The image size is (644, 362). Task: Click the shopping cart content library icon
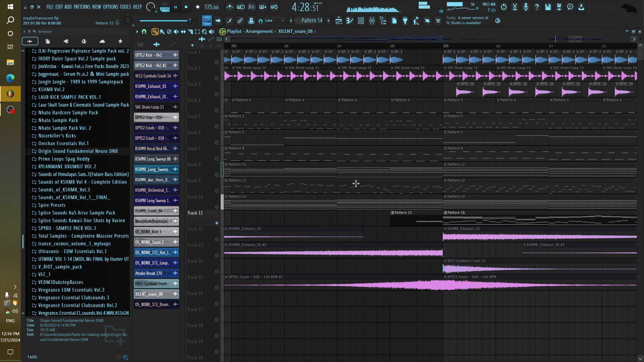438,21
